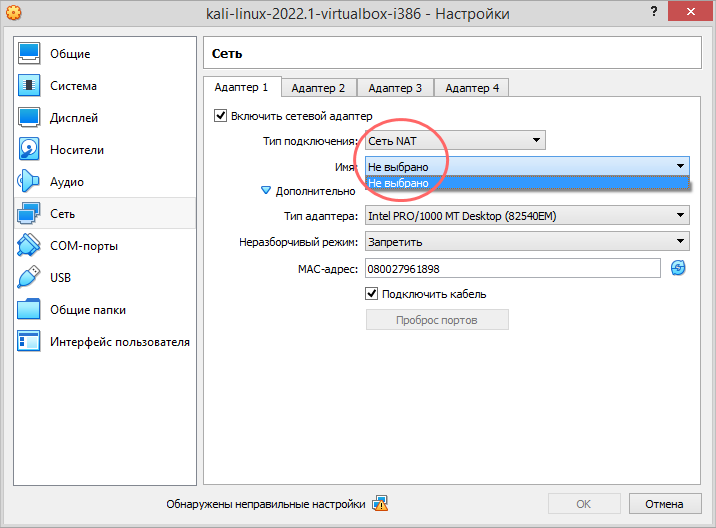Open the General (Общие) settings icon
Viewport: 716px width, 528px height.
pyautogui.click(x=29, y=53)
